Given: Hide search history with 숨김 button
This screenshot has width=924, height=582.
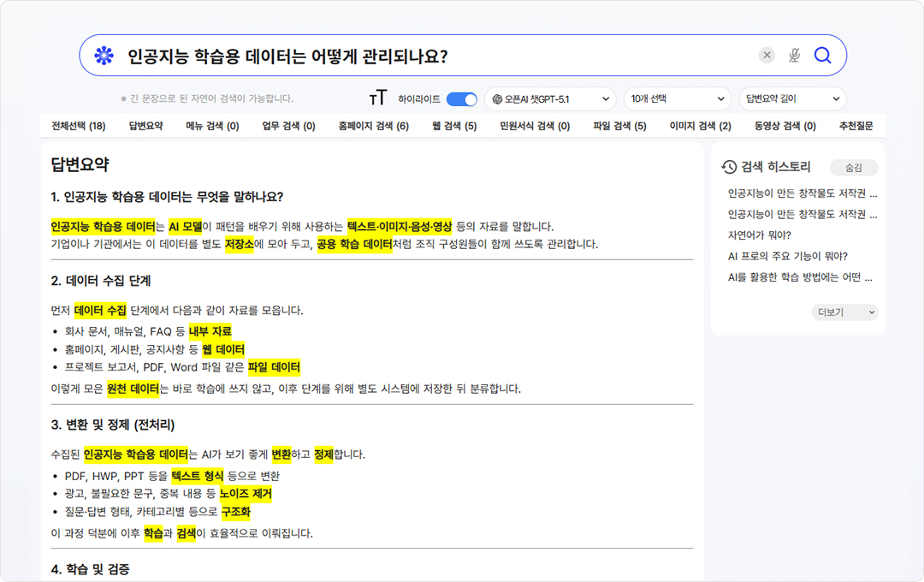Looking at the screenshot, I should coord(854,168).
